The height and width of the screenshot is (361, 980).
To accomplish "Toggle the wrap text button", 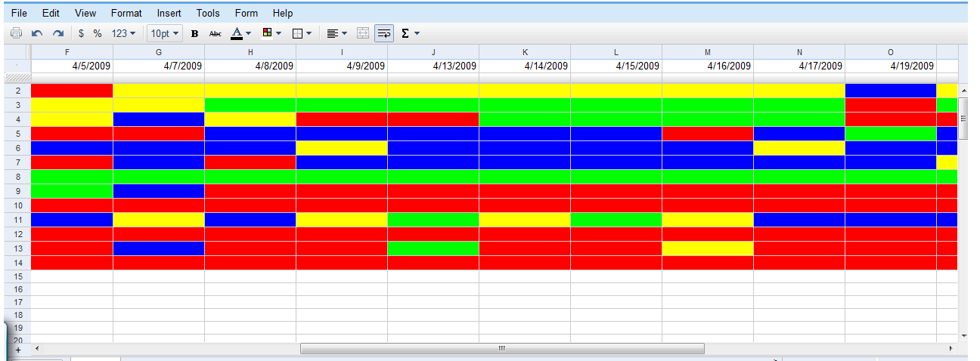I will click(x=384, y=33).
